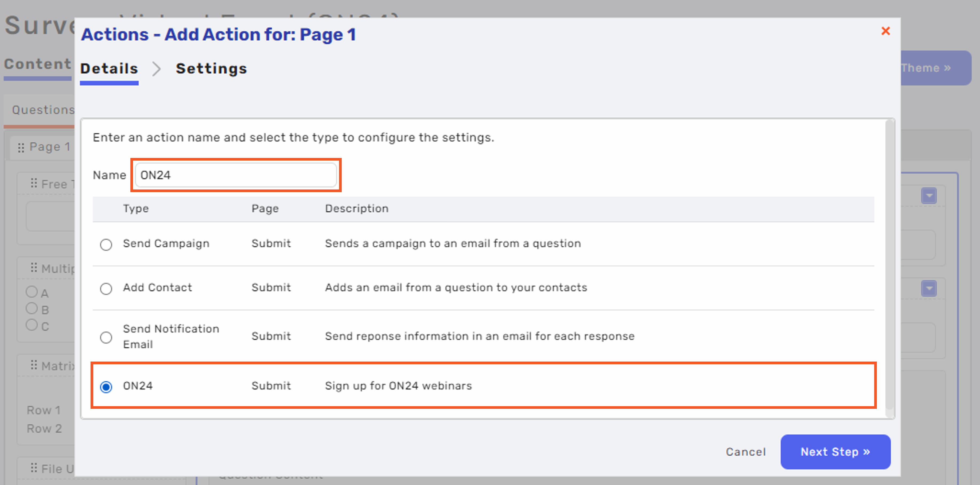Screen dimensions: 980x485
Task: Click the Type column header
Action: click(136, 208)
